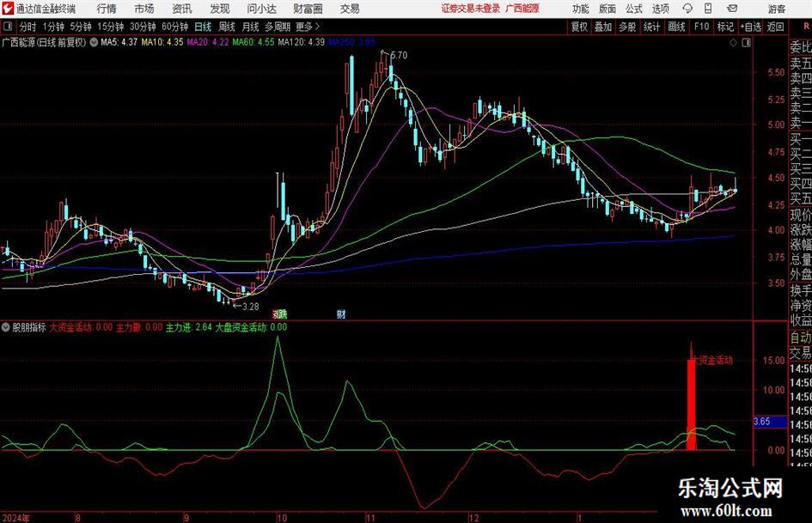
Task: Click the diamond icon above the chart
Action: [733, 43]
